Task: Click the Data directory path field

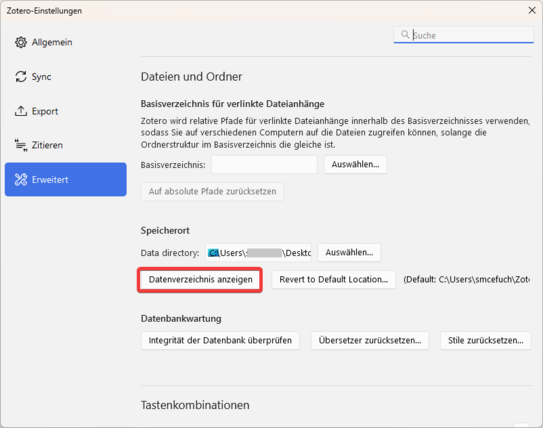Action: click(258, 253)
